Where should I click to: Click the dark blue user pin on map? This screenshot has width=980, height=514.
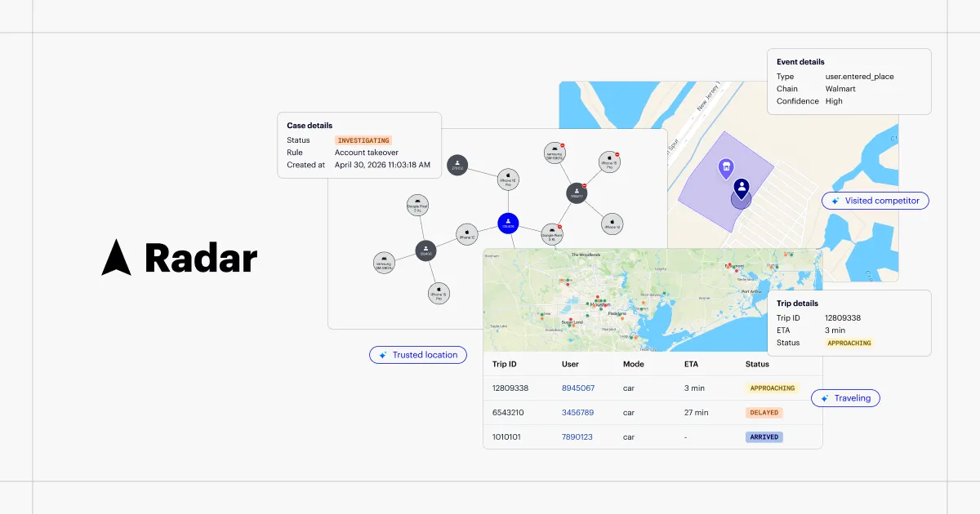click(x=742, y=189)
